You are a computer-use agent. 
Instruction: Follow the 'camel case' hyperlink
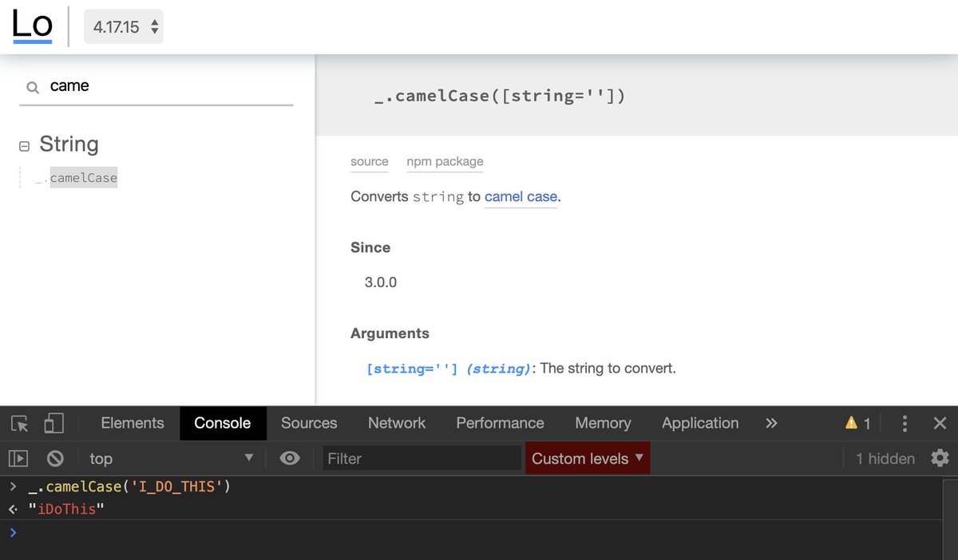[521, 196]
